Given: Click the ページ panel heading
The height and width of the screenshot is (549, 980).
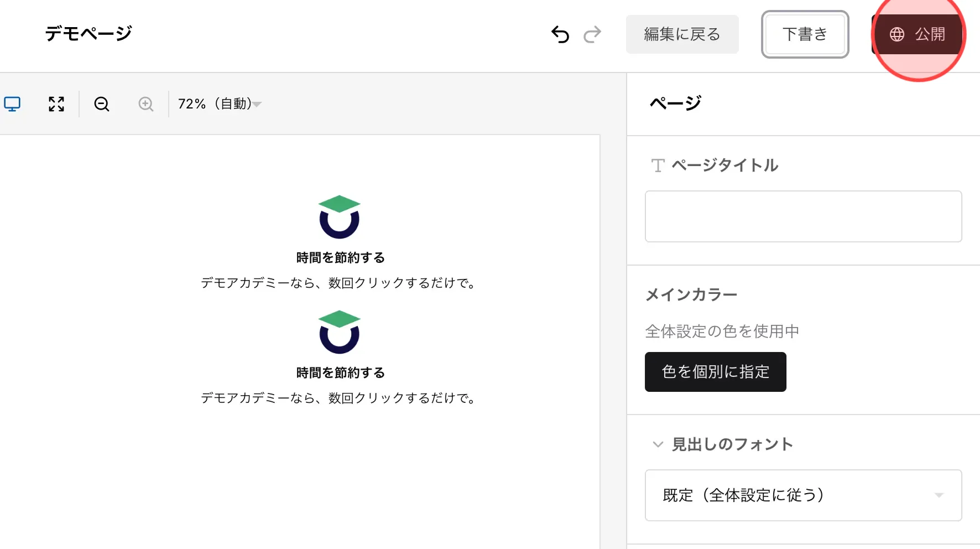Looking at the screenshot, I should 675,103.
